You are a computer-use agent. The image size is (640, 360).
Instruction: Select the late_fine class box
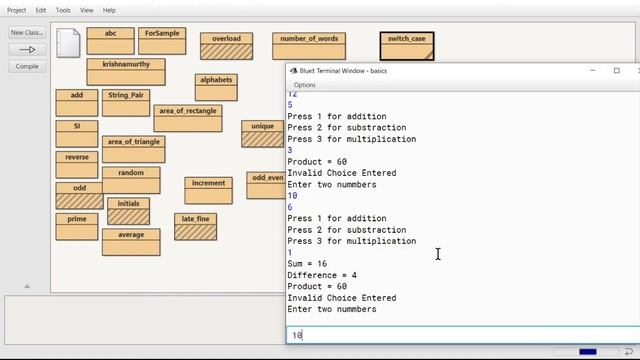point(196,227)
